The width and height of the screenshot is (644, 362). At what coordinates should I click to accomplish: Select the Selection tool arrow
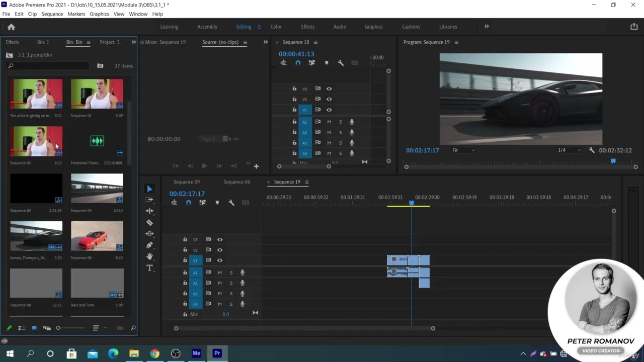(x=149, y=189)
